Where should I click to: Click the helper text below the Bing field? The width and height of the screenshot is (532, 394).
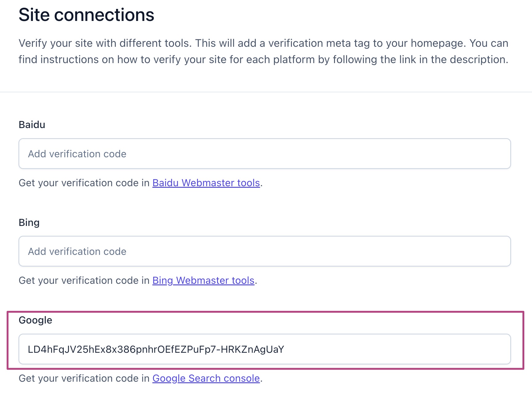[85, 280]
